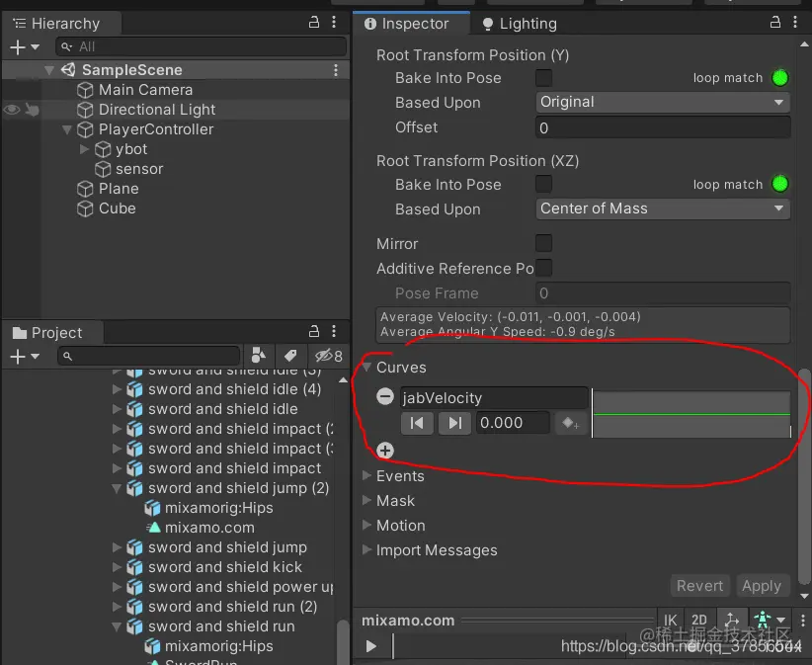Expand the ybot child object

coord(84,149)
